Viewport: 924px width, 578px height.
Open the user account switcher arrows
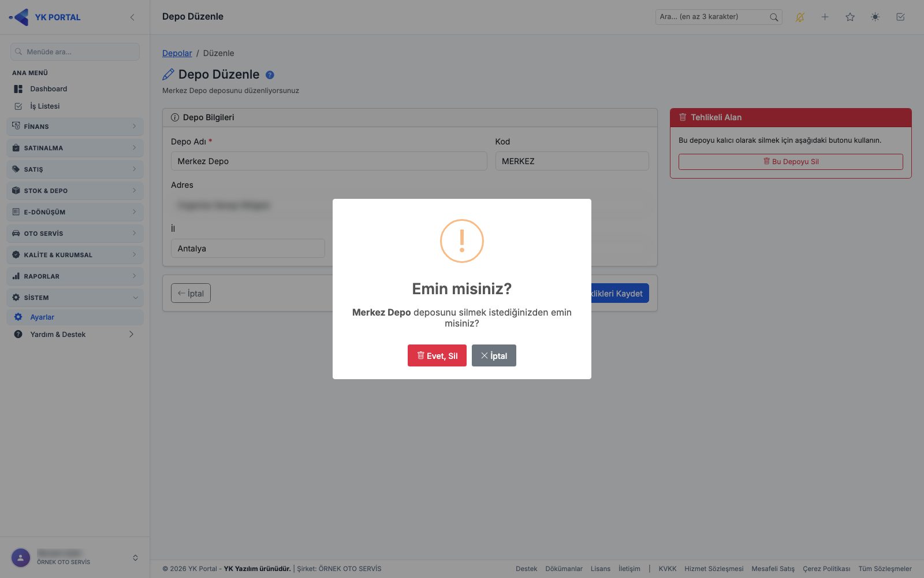(135, 558)
